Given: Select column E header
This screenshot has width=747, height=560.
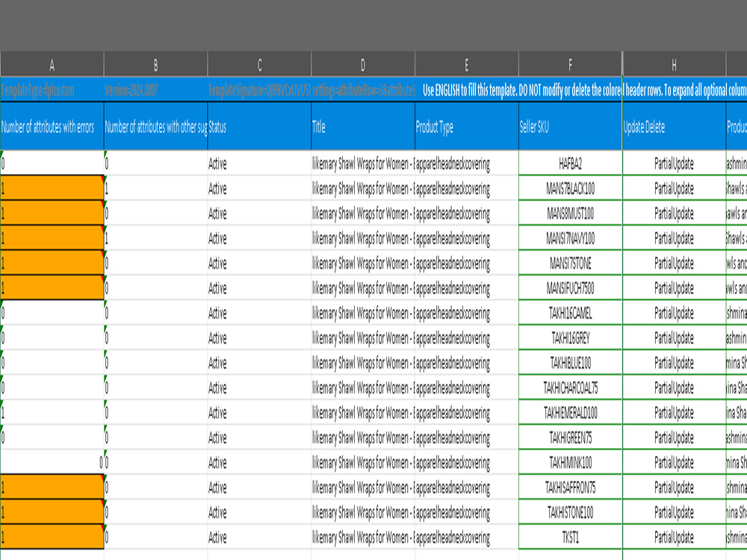Looking at the screenshot, I should (467, 64).
